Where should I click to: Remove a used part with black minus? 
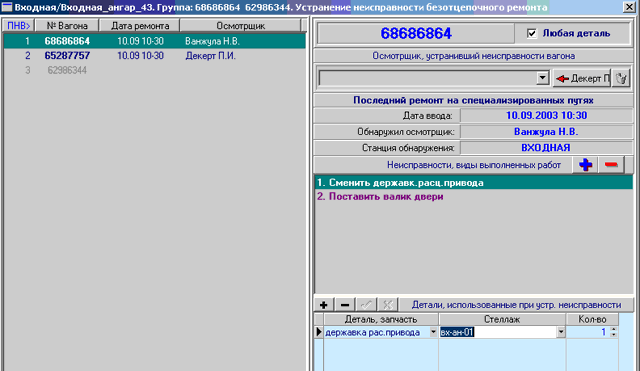345,305
